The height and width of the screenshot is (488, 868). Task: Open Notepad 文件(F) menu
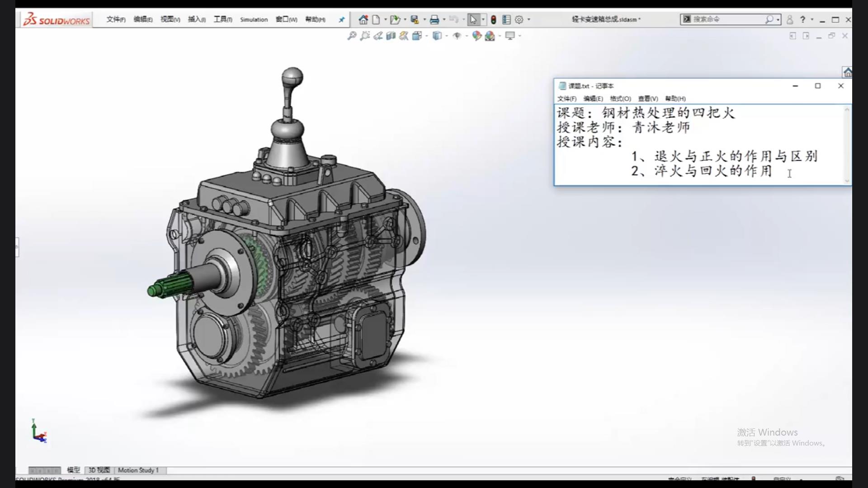566,99
